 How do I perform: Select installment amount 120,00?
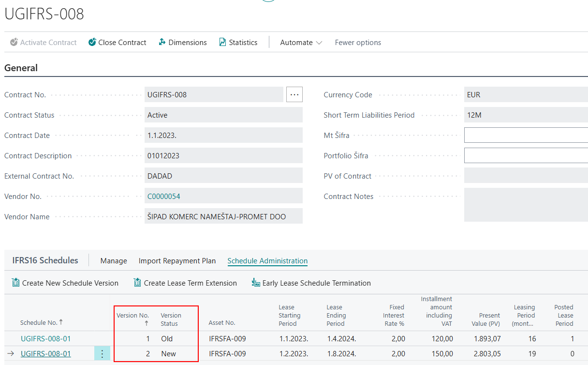(442, 338)
